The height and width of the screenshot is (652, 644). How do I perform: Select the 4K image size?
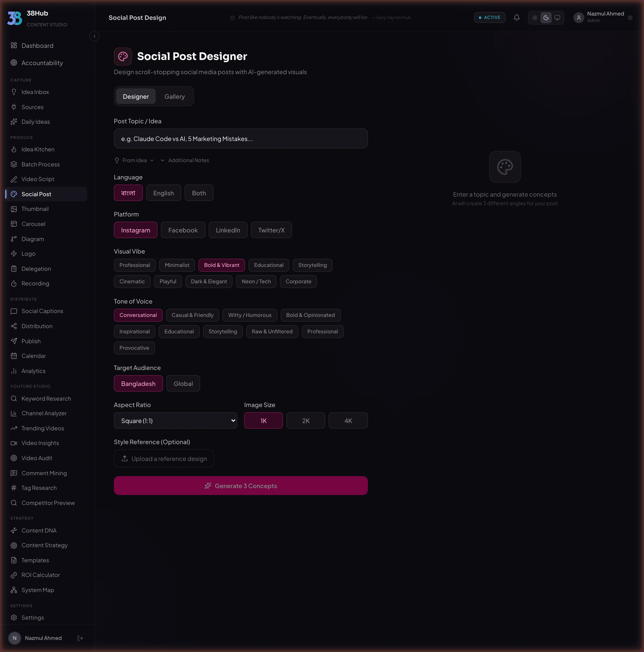tap(348, 420)
